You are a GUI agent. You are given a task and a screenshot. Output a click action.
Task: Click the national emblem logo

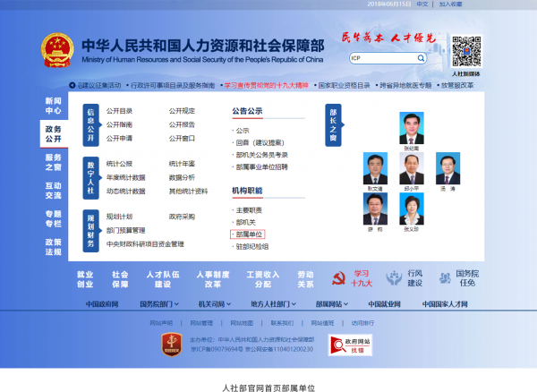58,53
